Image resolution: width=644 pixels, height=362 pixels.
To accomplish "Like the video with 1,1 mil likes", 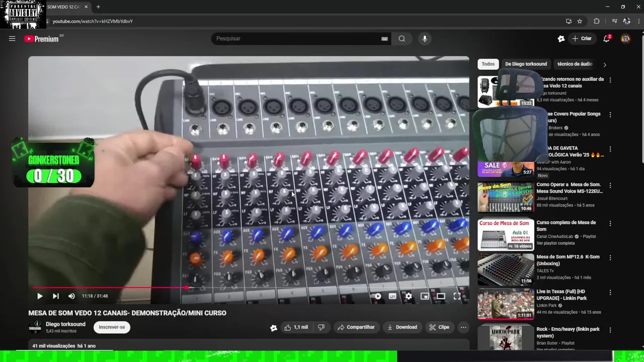I will [296, 327].
